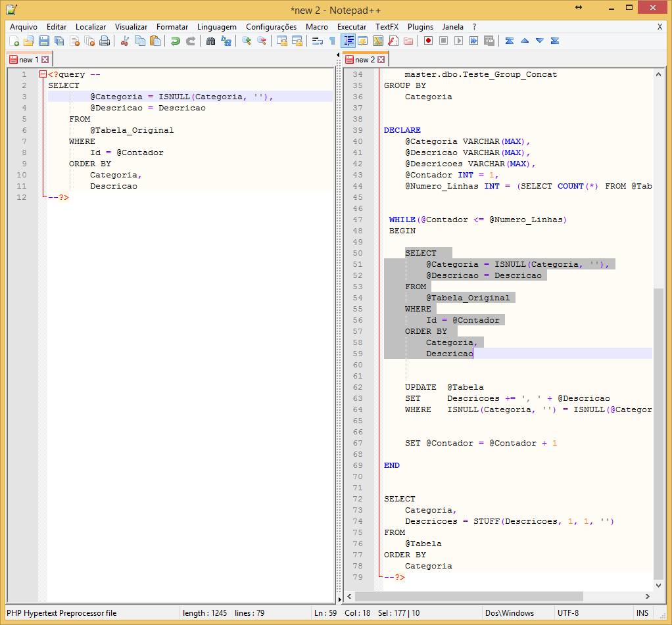
Task: Run macro multiple times icon
Action: coord(473,41)
